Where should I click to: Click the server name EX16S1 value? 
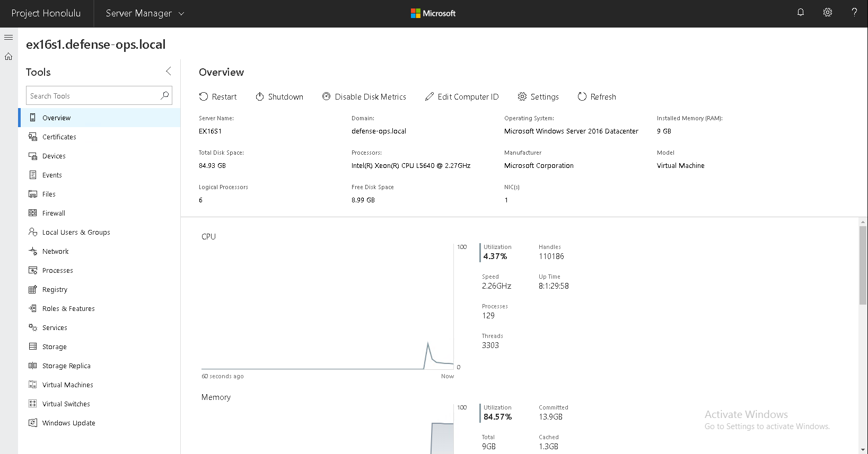(210, 131)
